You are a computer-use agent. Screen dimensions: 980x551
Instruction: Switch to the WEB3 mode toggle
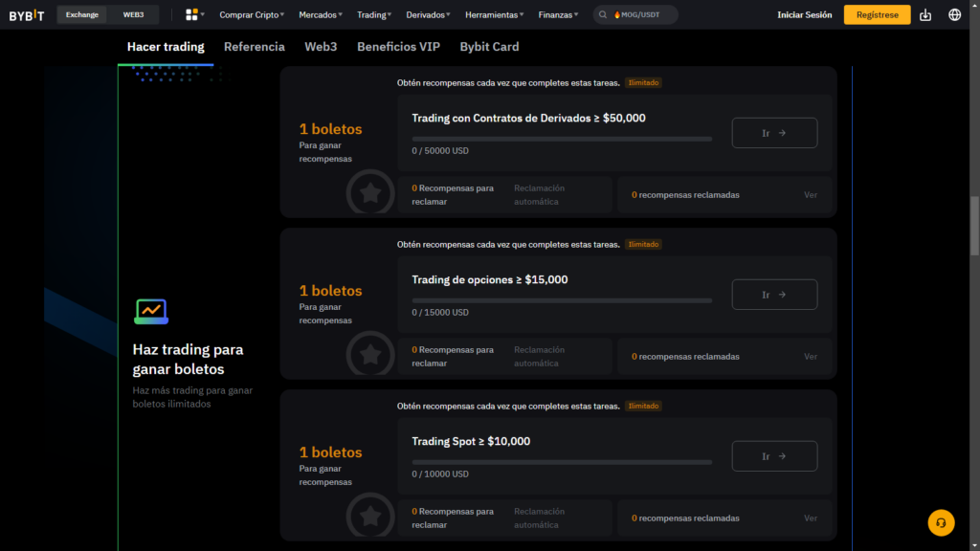point(133,14)
